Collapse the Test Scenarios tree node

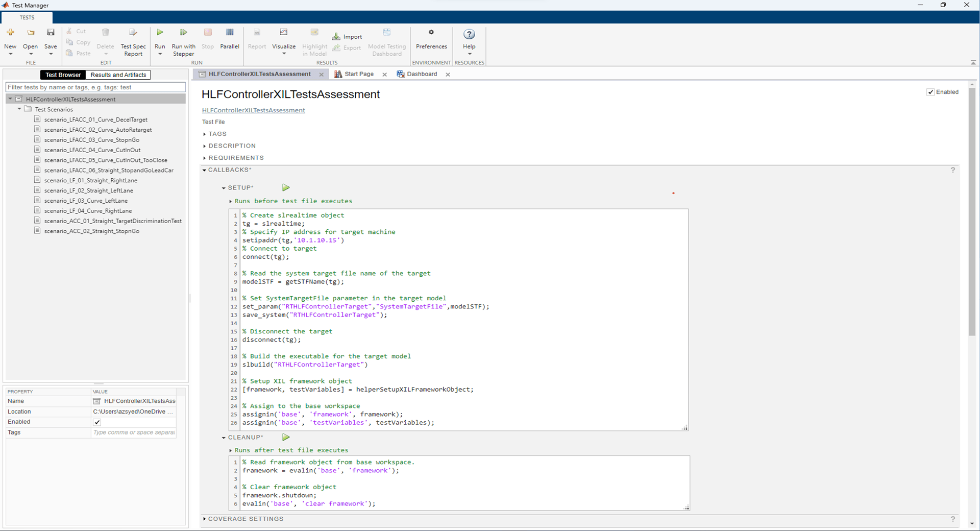pos(19,109)
